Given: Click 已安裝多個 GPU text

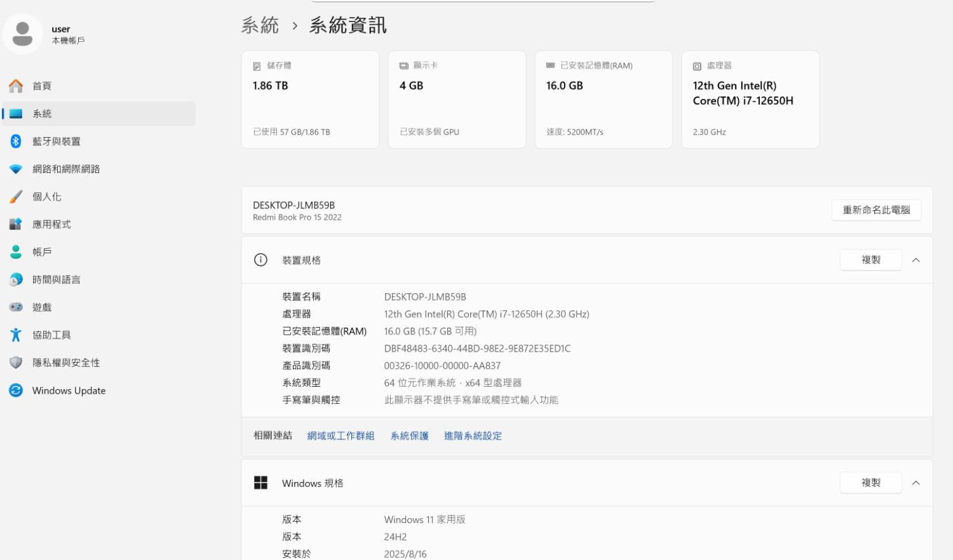Looking at the screenshot, I should pyautogui.click(x=429, y=132).
